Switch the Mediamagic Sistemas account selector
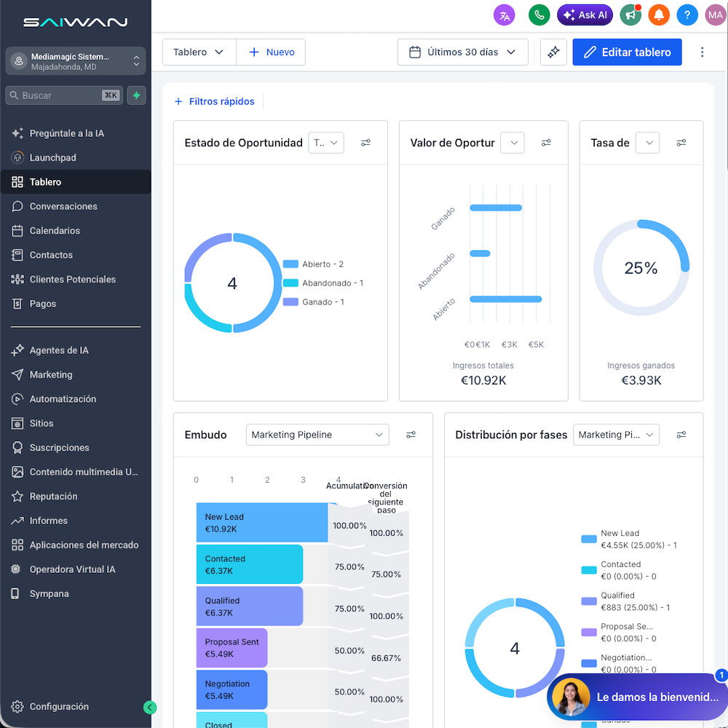This screenshot has height=728, width=728. tap(76, 61)
